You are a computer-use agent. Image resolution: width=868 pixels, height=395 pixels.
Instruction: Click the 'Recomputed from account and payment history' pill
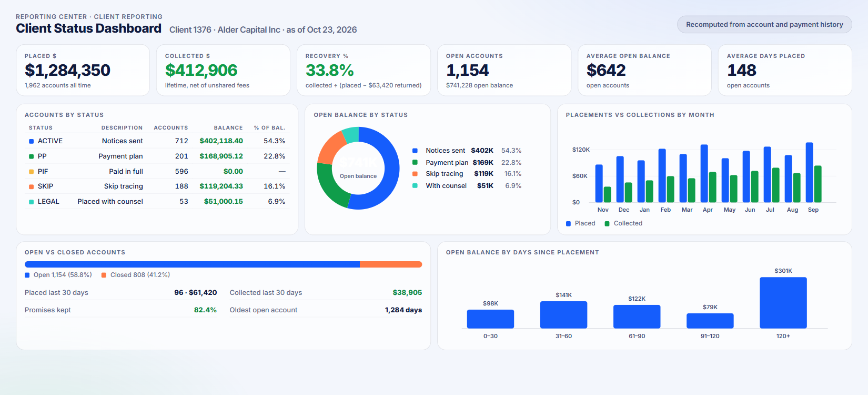764,25
